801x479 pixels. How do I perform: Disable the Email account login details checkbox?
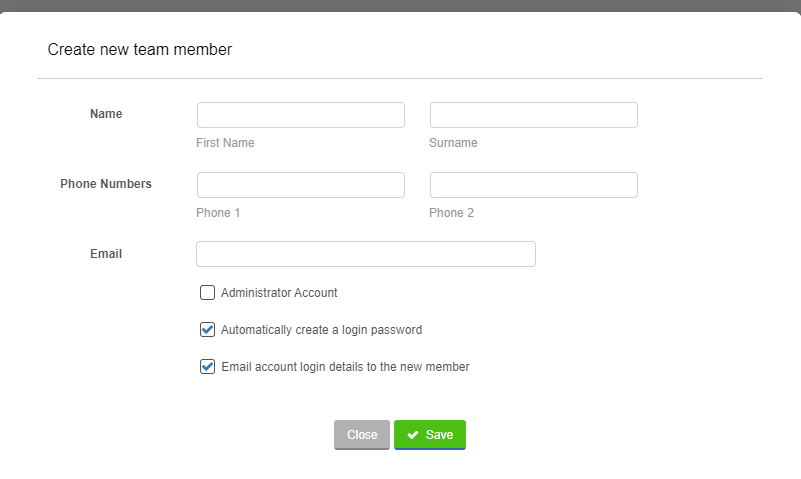(207, 367)
